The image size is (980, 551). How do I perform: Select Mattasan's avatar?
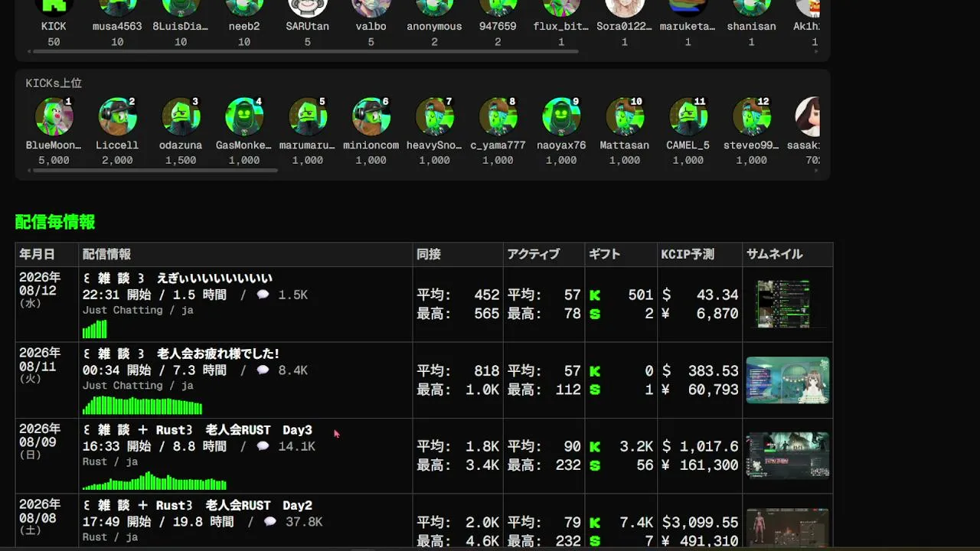pyautogui.click(x=625, y=117)
